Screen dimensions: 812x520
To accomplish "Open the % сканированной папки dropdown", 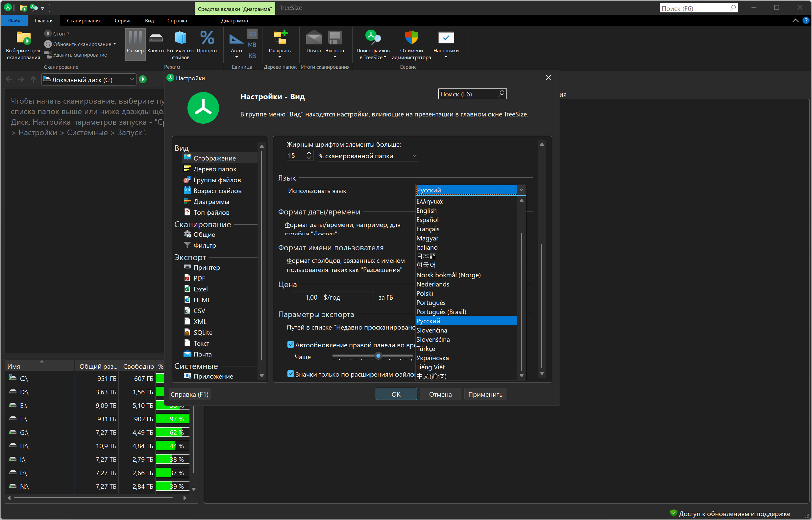I will pos(368,156).
